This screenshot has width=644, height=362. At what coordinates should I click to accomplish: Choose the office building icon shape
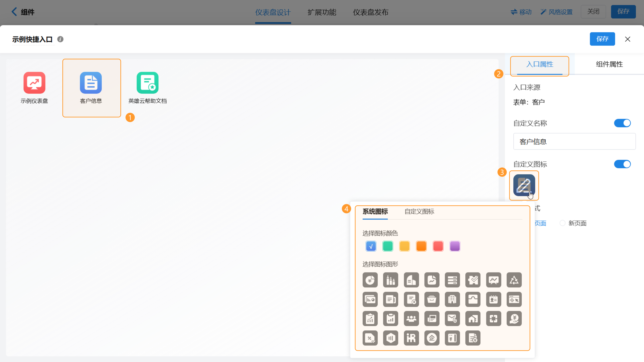pos(452,299)
